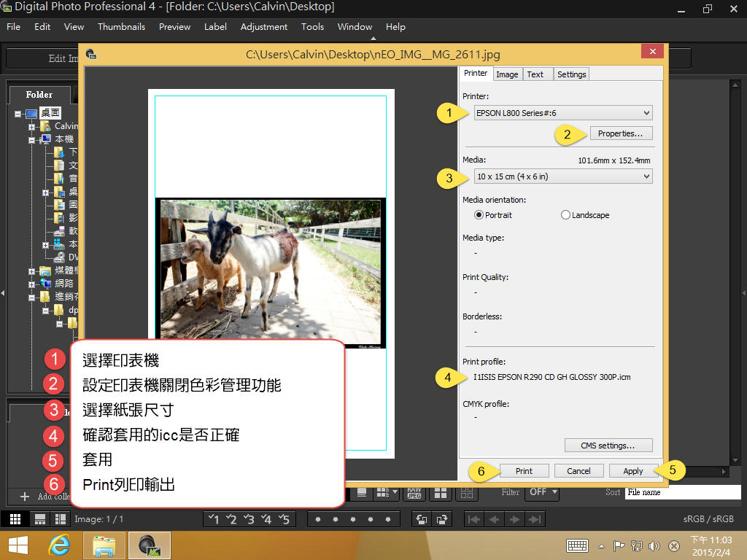Open the Tools menu

312,27
